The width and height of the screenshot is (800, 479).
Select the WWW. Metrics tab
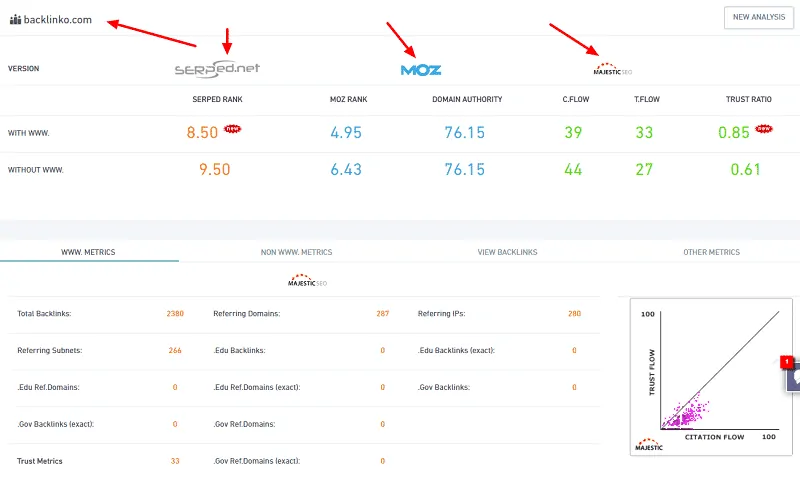(89, 252)
